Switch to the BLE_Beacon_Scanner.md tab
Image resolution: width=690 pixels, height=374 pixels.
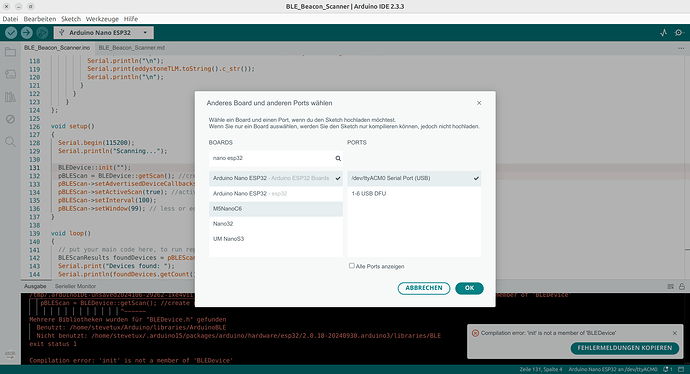pyautogui.click(x=132, y=48)
